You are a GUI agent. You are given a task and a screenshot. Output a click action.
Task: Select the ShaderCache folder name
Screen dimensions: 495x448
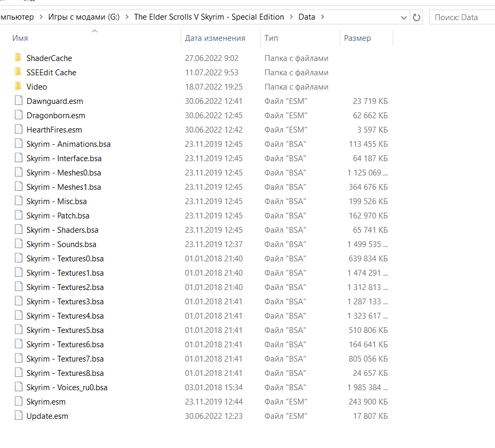point(49,58)
